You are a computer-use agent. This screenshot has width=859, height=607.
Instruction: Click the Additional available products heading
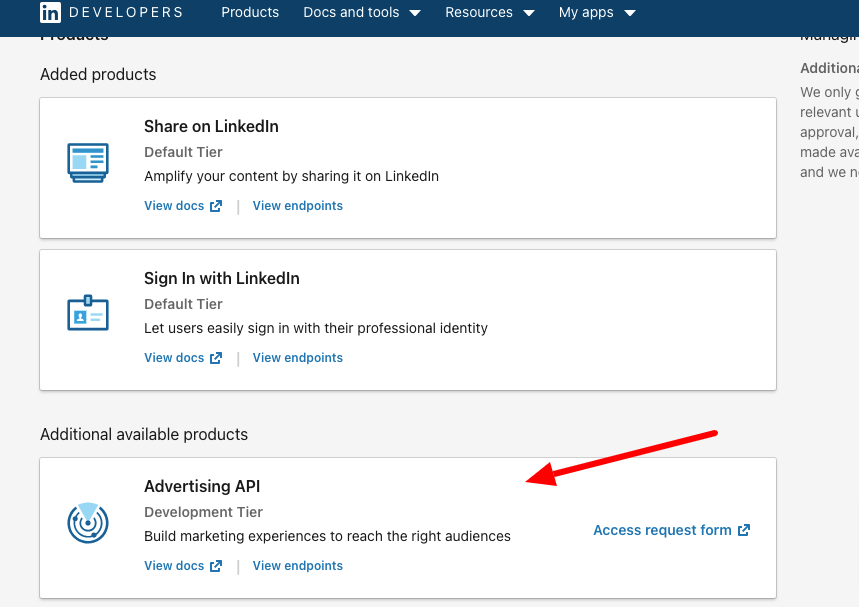point(144,434)
